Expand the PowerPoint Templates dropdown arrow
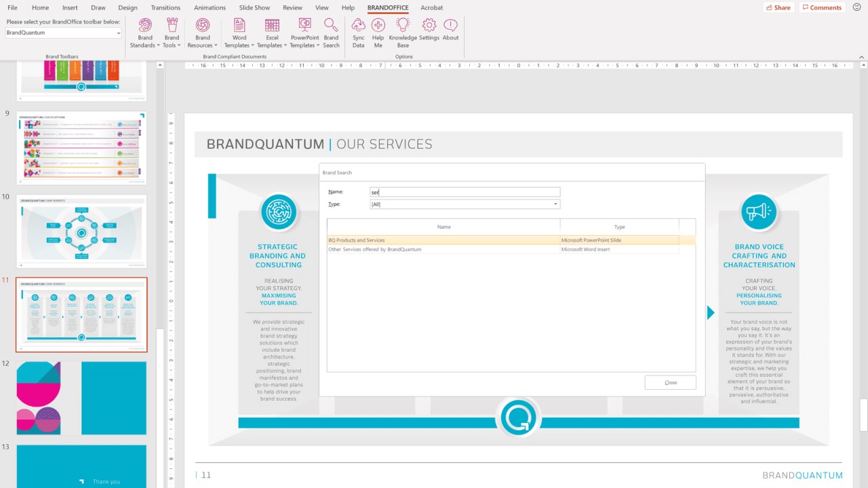 [317, 45]
